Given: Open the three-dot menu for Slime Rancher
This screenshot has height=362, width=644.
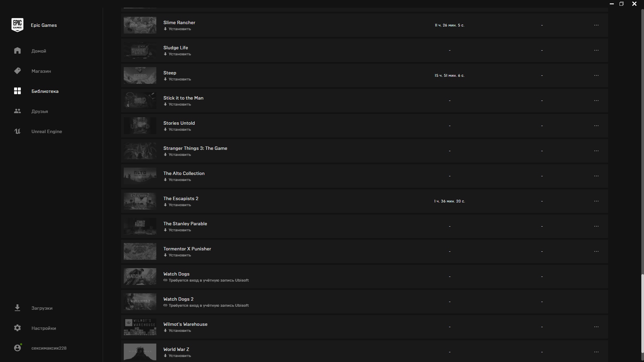Looking at the screenshot, I should pos(596,25).
